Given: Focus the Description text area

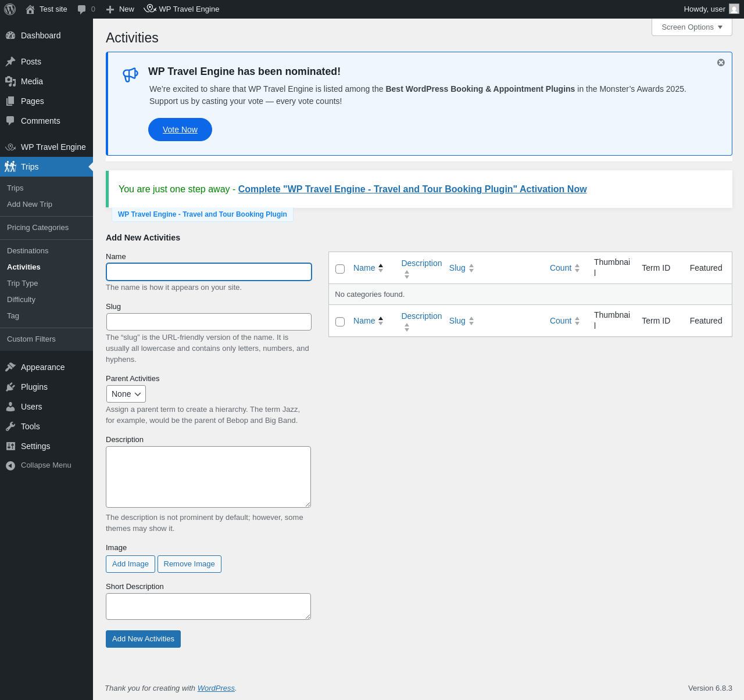Looking at the screenshot, I should (208, 477).
